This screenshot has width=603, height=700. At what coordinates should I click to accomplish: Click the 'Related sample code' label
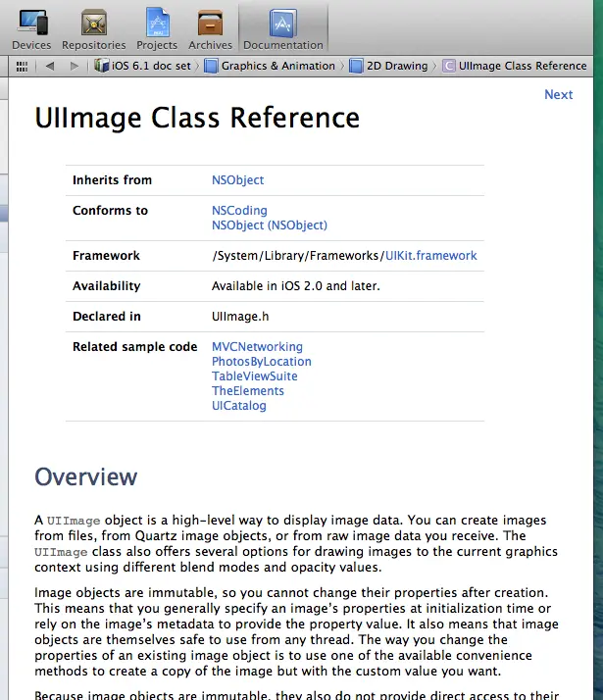tap(134, 346)
